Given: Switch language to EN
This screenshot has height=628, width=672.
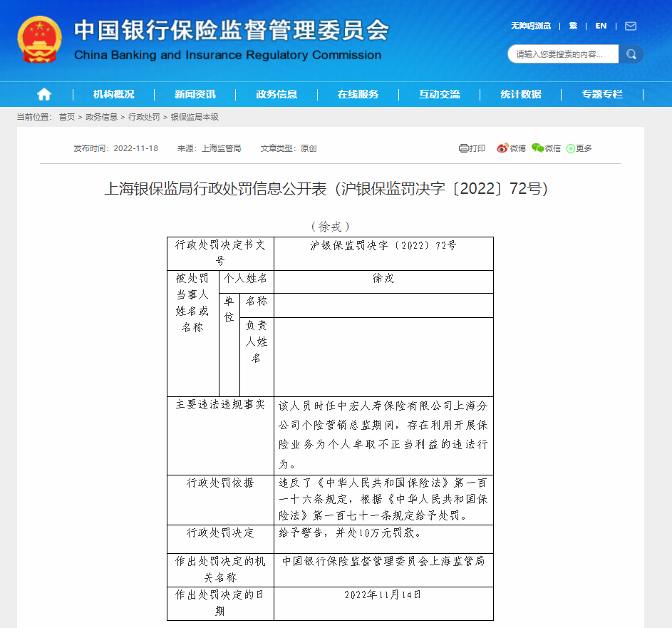Looking at the screenshot, I should pyautogui.click(x=601, y=26).
